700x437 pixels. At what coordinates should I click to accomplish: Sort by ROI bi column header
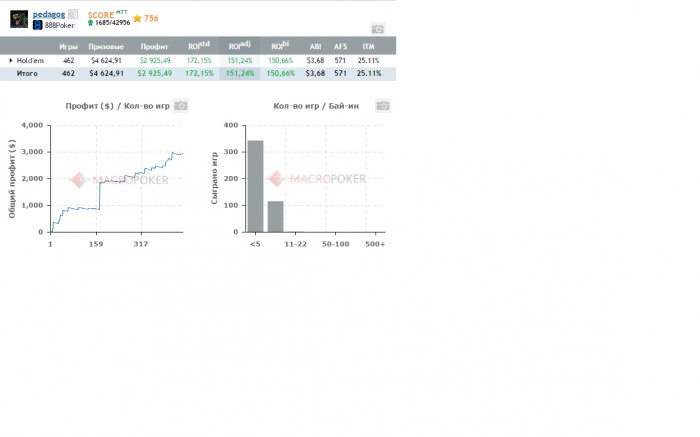[x=280, y=45]
